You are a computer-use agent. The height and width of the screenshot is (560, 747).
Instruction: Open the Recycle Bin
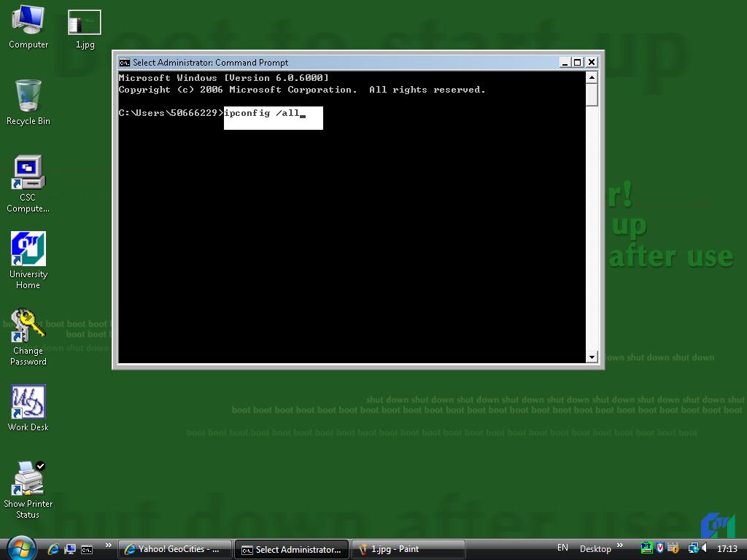pyautogui.click(x=28, y=97)
